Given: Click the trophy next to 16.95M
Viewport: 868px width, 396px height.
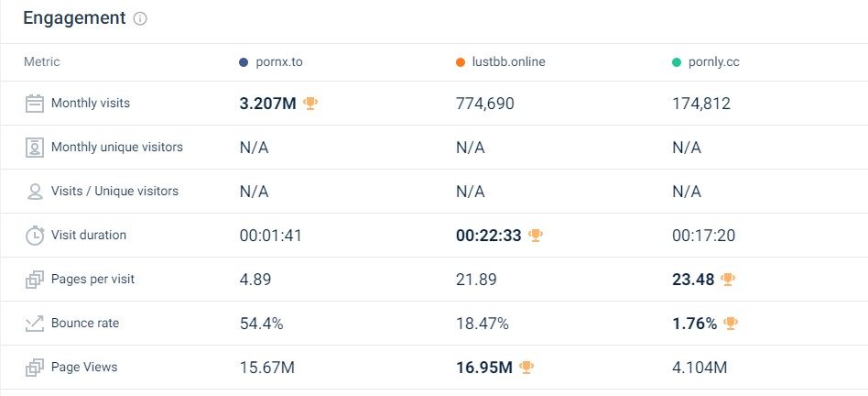Looking at the screenshot, I should point(526,368).
